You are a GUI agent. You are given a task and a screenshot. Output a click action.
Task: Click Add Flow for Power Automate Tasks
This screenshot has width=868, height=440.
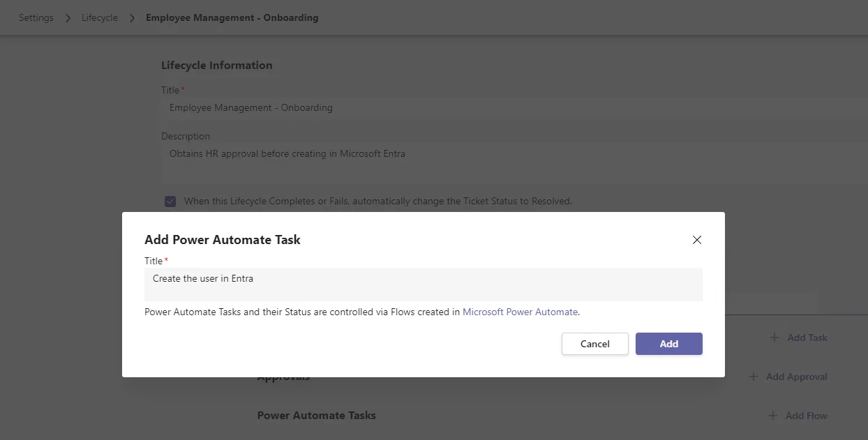(798, 416)
